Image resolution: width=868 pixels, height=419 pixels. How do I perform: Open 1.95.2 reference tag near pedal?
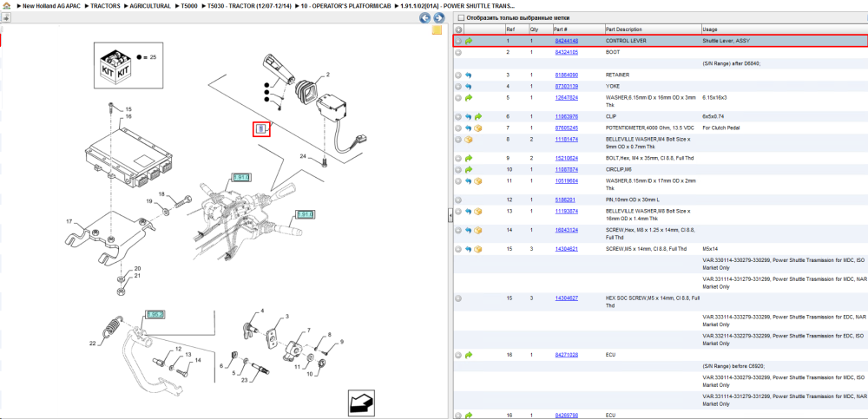tap(154, 315)
